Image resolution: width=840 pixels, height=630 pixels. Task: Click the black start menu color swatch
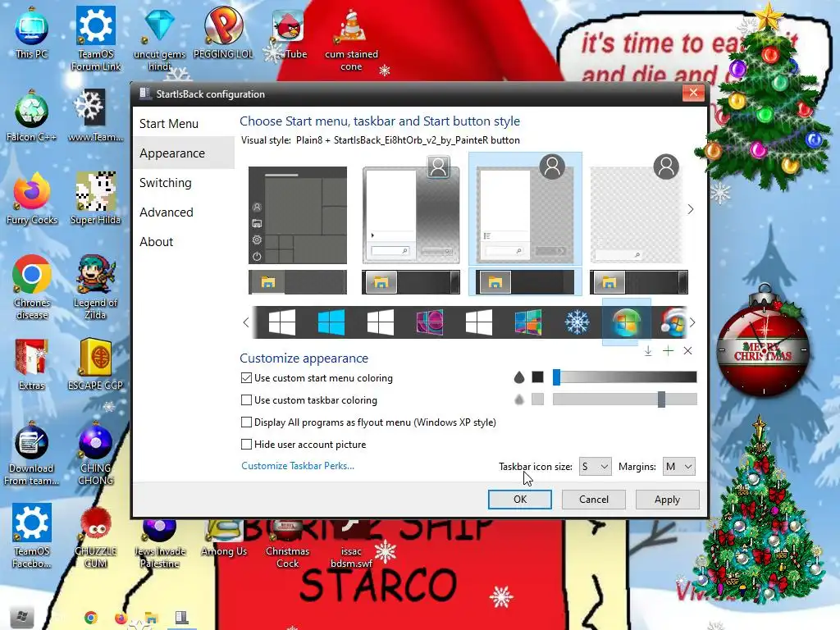click(537, 377)
